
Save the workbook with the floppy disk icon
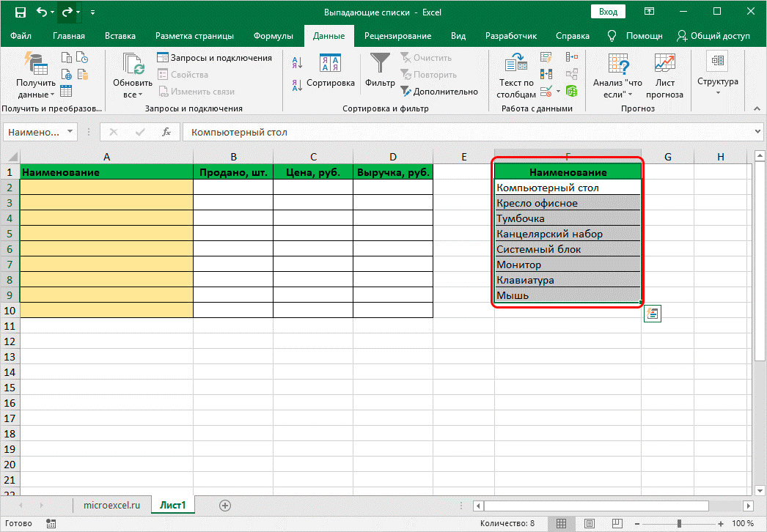20,12
